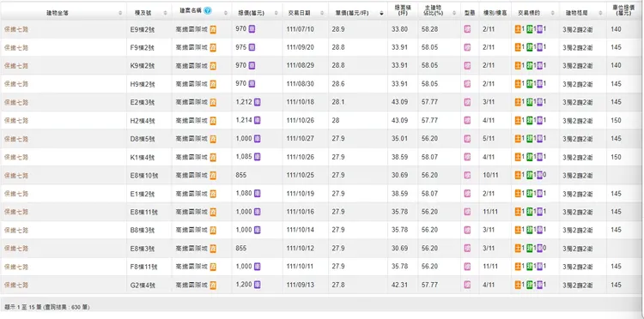Open the 保鐵七路 link in D8棟5號 row
The width and height of the screenshot is (644, 319).
coord(16,139)
